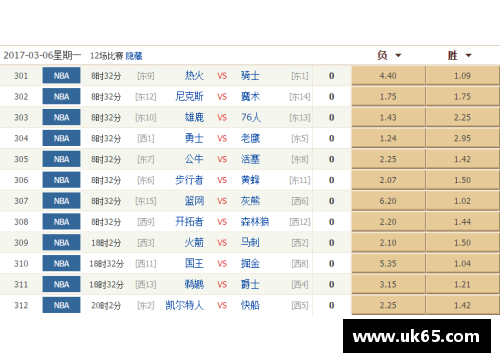Select 6.20 loss odds for match 307

[x=388, y=201]
